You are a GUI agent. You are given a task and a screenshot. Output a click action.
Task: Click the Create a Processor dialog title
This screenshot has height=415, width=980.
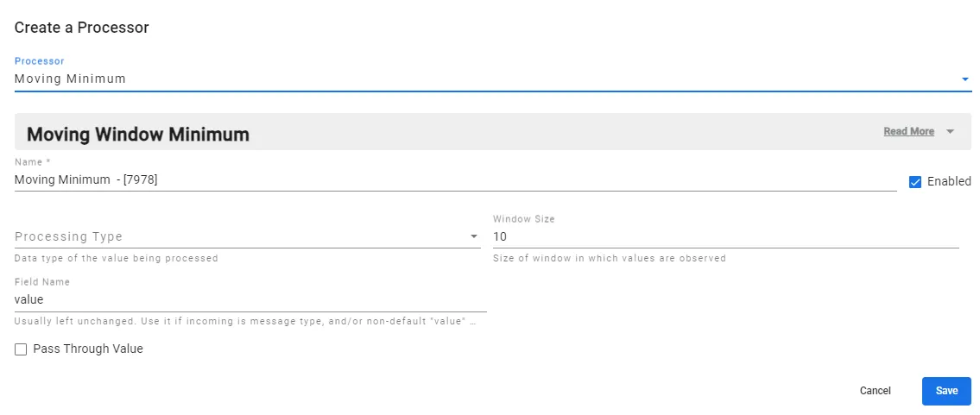pos(82,28)
